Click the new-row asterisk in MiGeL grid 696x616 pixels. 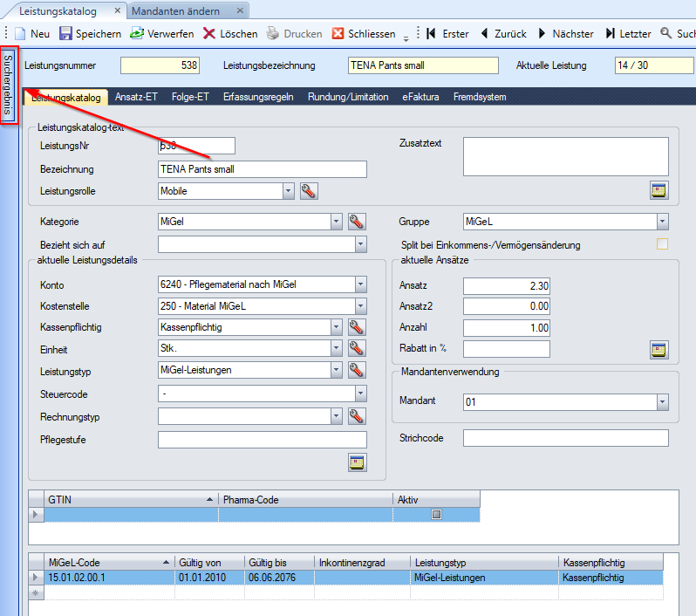pyautogui.click(x=36, y=593)
